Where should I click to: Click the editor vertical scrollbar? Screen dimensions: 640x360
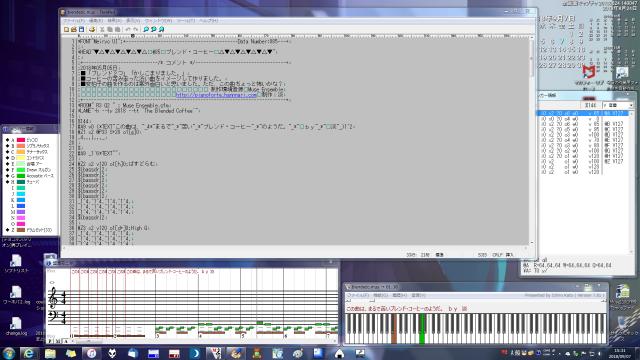pyautogui.click(x=531, y=140)
